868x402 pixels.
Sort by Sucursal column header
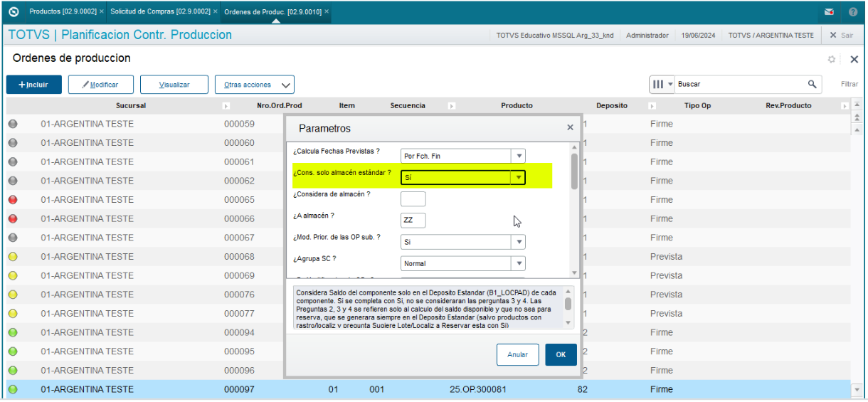pos(131,105)
